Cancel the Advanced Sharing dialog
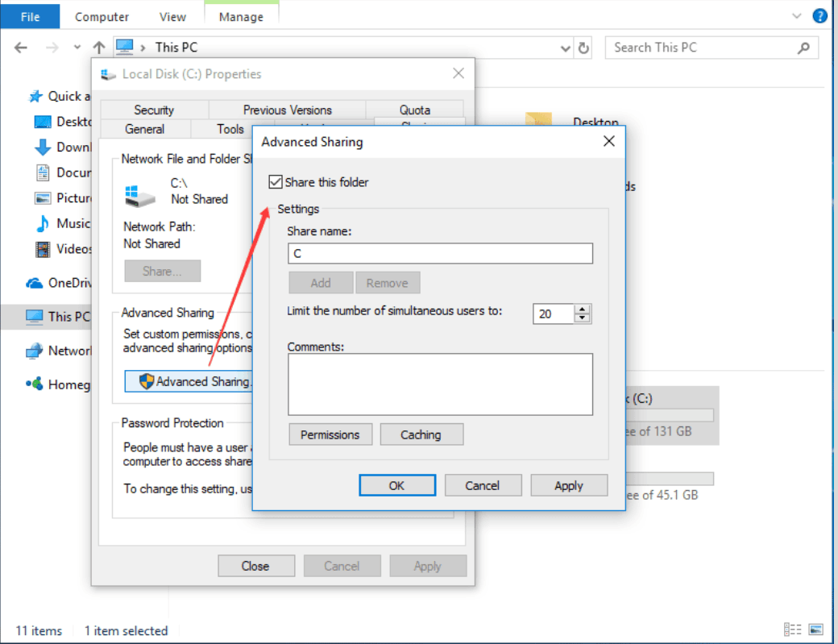This screenshot has width=838, height=644. (x=483, y=485)
